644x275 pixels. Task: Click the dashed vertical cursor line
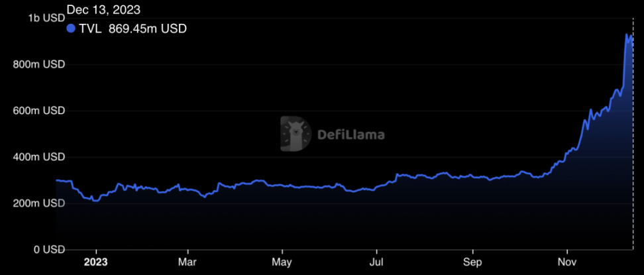pyautogui.click(x=633, y=134)
